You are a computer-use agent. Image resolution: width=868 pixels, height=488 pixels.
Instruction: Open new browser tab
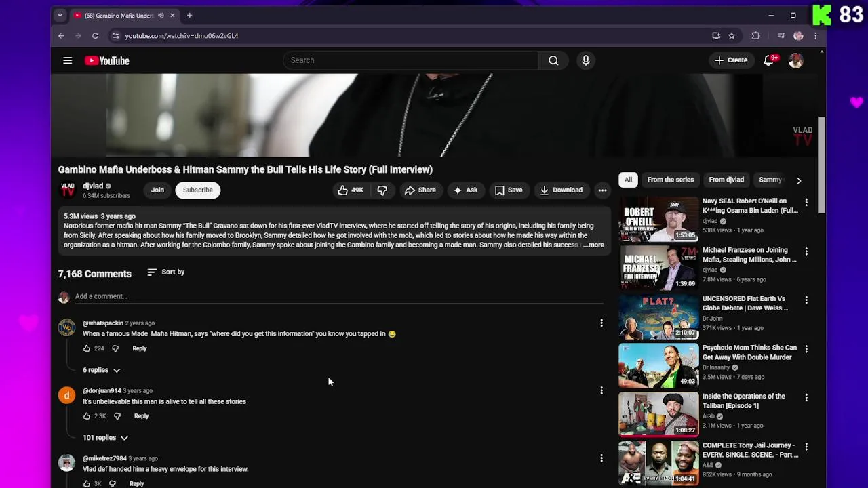pos(189,15)
